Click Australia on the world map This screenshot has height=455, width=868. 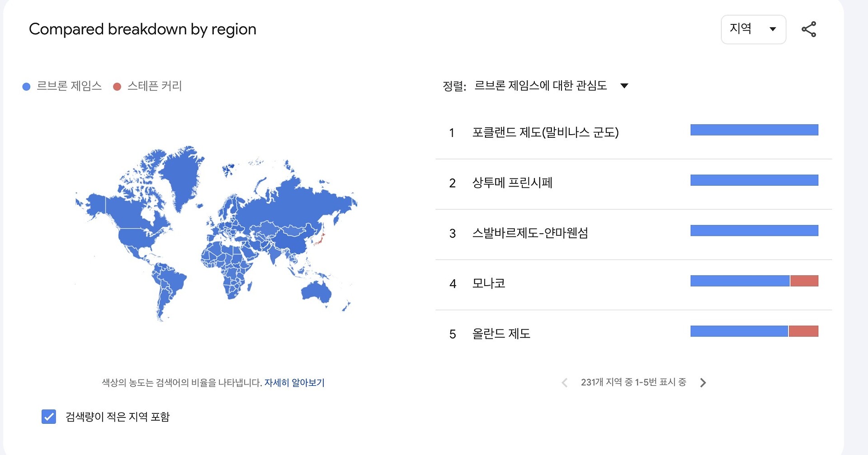pos(316,291)
